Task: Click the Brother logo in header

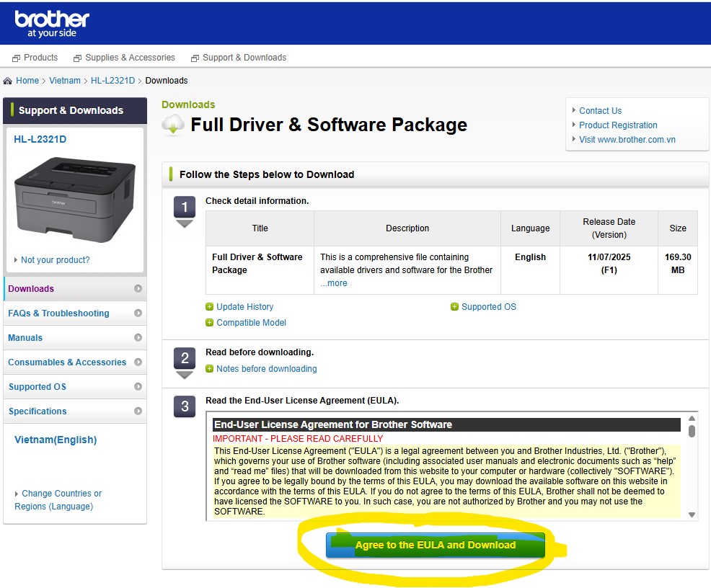Action: click(52, 23)
